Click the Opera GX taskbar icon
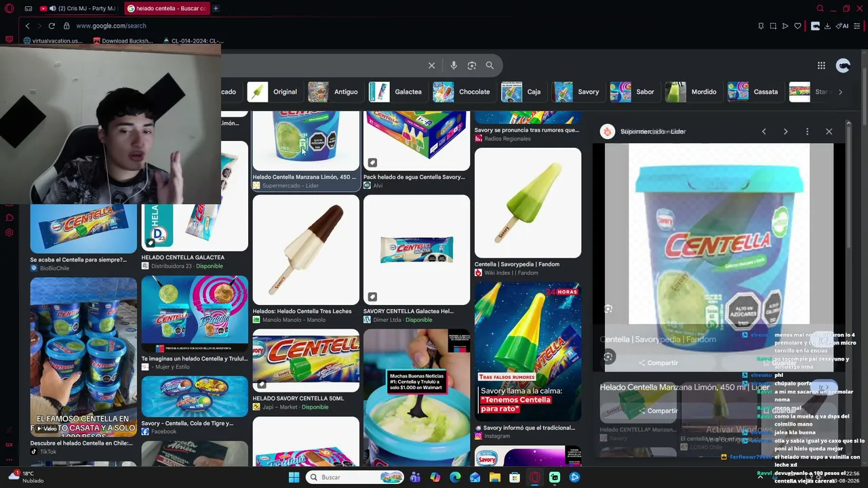Viewport: 868px width, 488px height. tap(535, 477)
